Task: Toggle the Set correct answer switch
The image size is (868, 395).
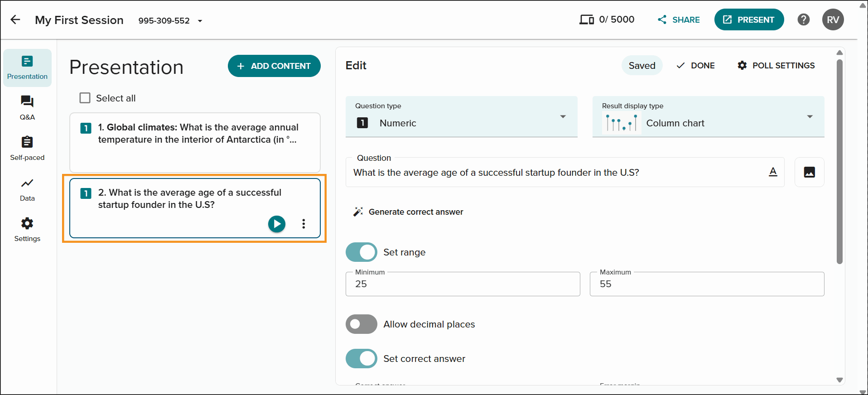Action: point(361,359)
